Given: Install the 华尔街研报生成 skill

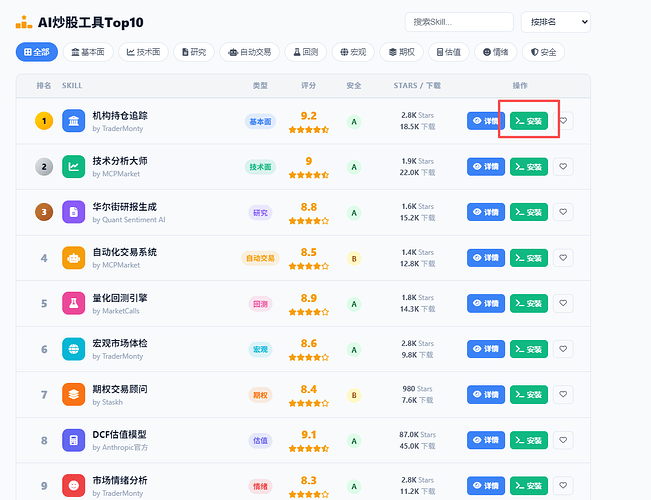Looking at the screenshot, I should (529, 212).
